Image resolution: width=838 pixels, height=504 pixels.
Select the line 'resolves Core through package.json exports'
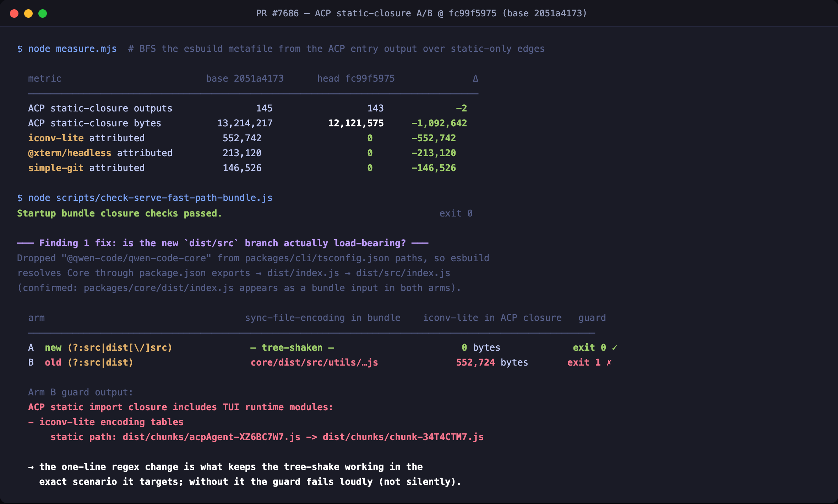[x=234, y=273]
